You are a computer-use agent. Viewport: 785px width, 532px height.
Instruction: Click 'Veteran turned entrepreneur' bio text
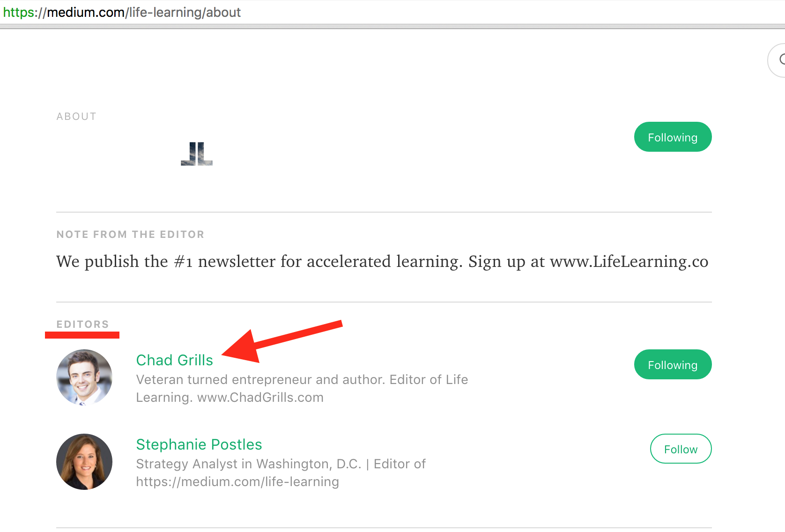223,380
